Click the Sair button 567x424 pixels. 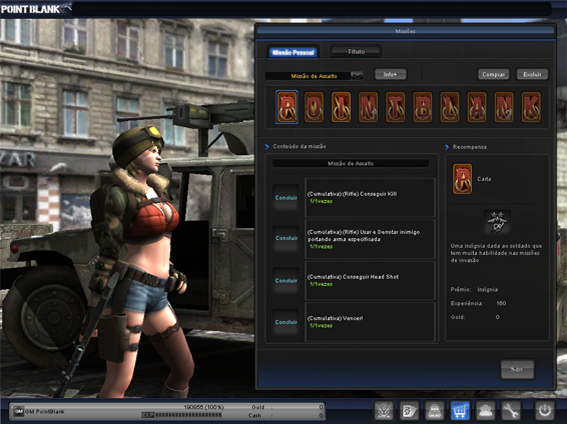click(x=517, y=369)
